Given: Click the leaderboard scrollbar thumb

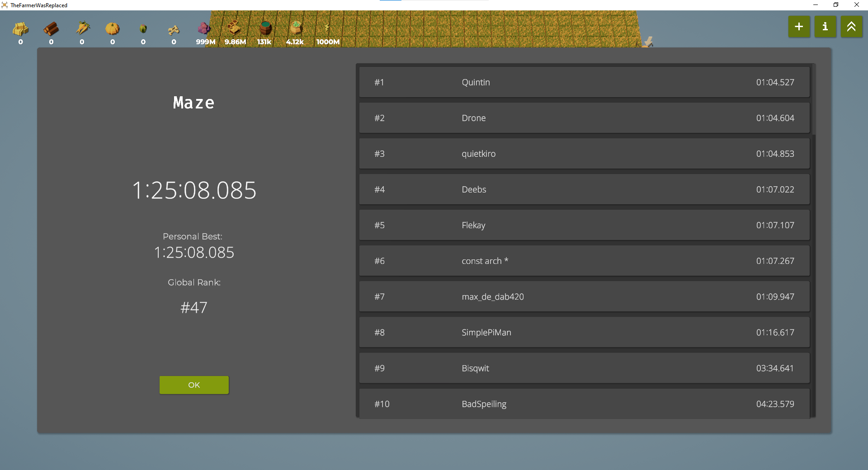Looking at the screenshot, I should (x=813, y=99).
